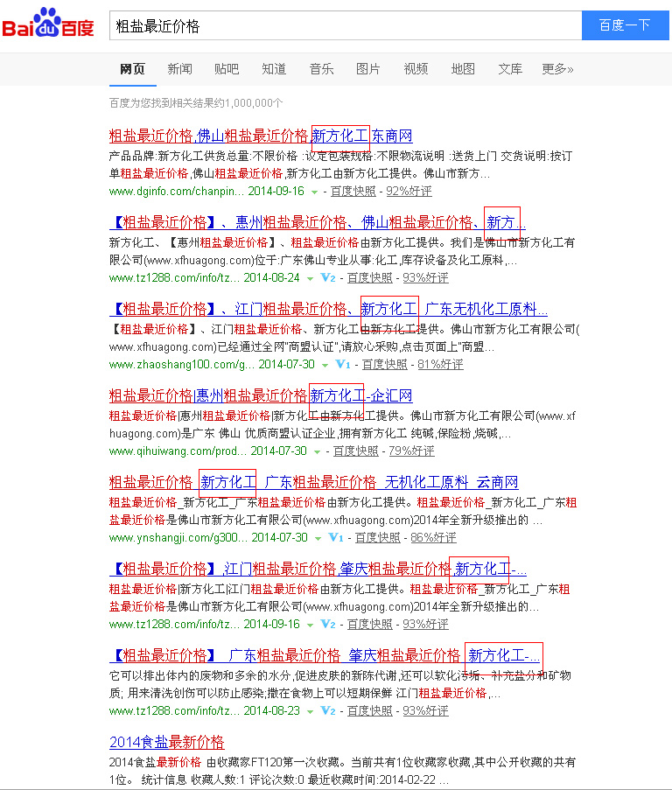The width and height of the screenshot is (672, 790).
Task: Click the 92%好评 rating link
Action: point(409,192)
